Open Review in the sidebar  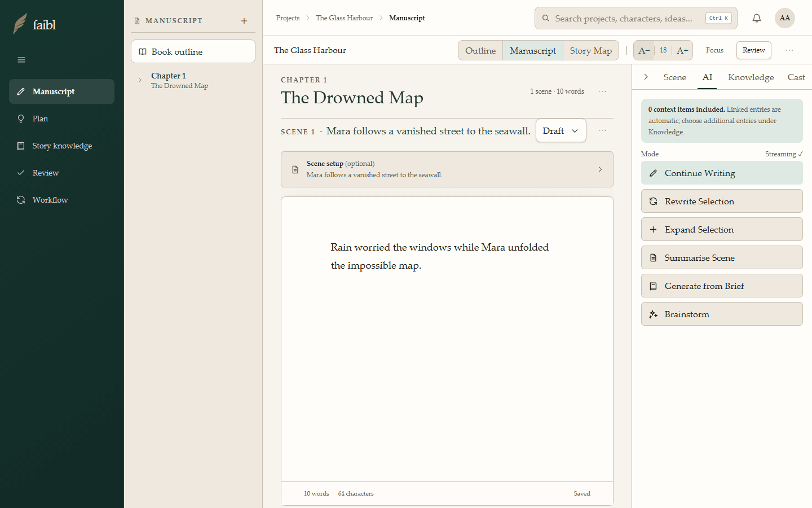[61, 173]
